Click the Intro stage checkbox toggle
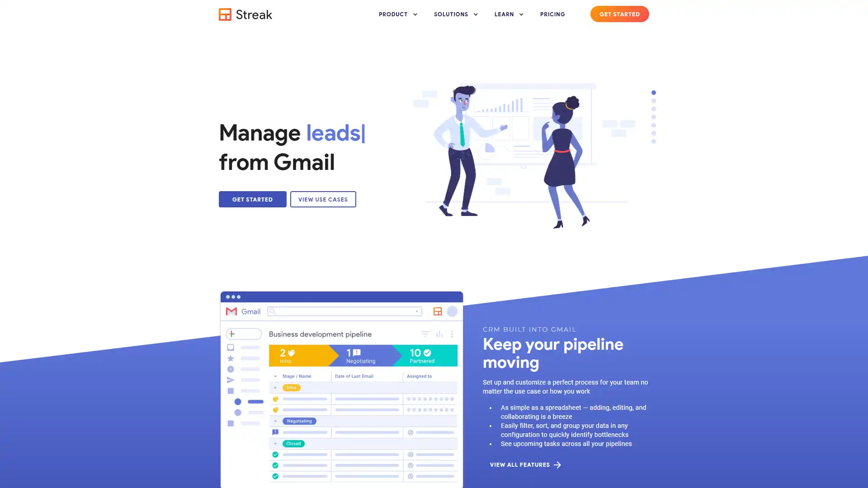 [276, 387]
